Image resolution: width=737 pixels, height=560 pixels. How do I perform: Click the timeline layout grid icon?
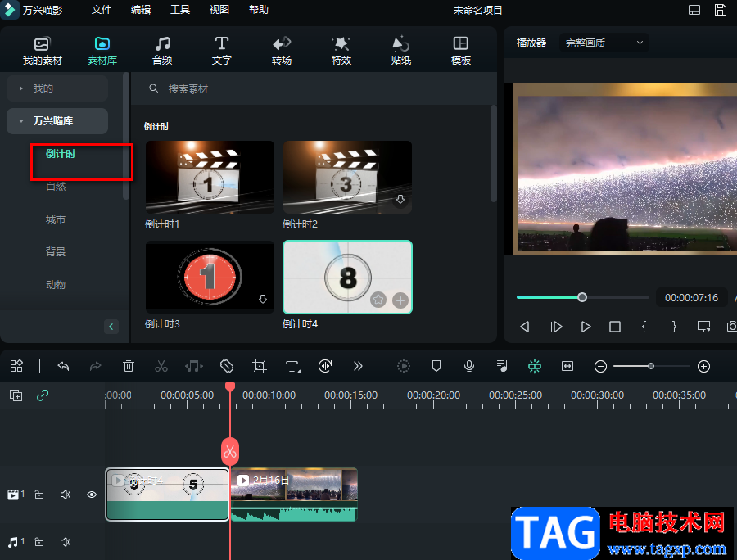16,366
